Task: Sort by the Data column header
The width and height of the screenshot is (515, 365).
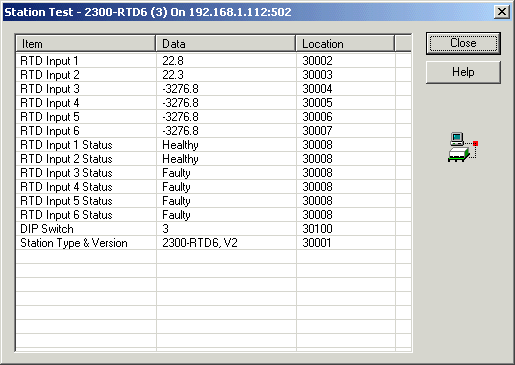Action: pos(226,44)
